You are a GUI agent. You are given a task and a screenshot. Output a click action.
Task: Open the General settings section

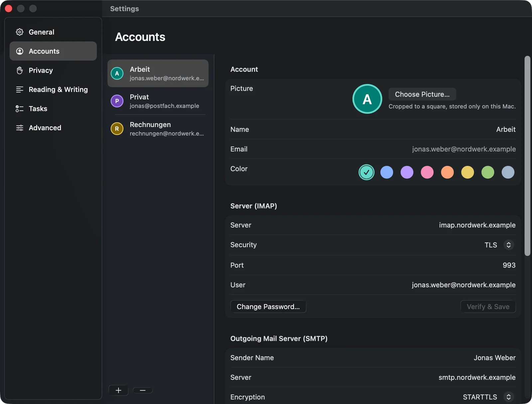[x=53, y=32]
